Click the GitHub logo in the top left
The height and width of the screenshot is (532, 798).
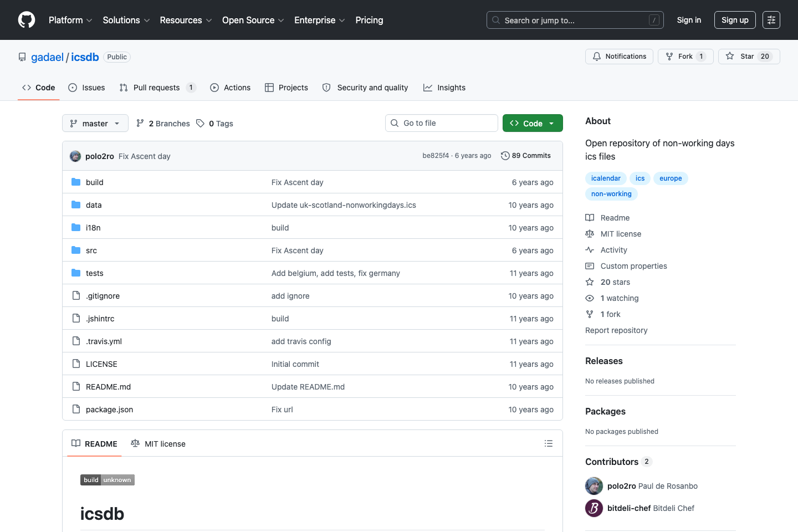click(x=26, y=20)
